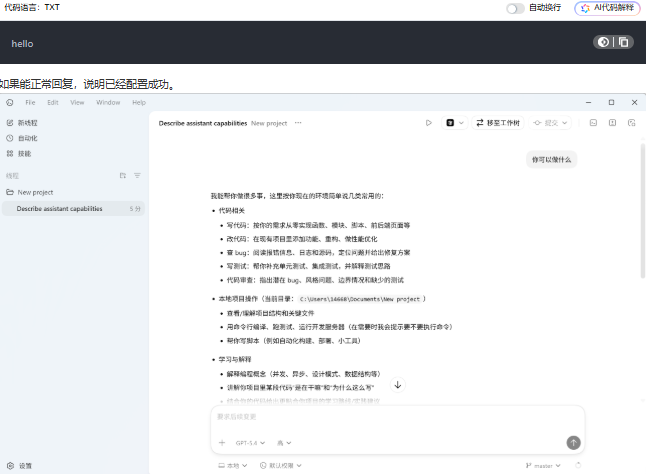Open the View menu
The image size is (646, 474).
click(77, 103)
